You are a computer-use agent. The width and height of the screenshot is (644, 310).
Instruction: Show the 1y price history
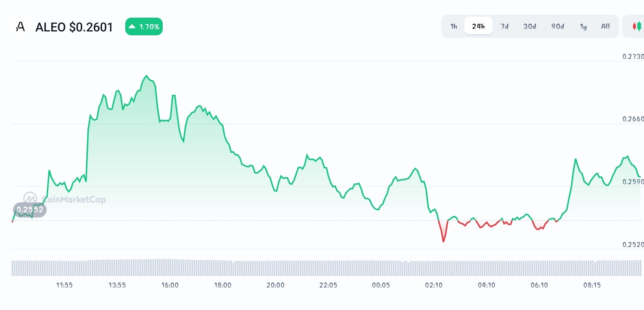583,26
